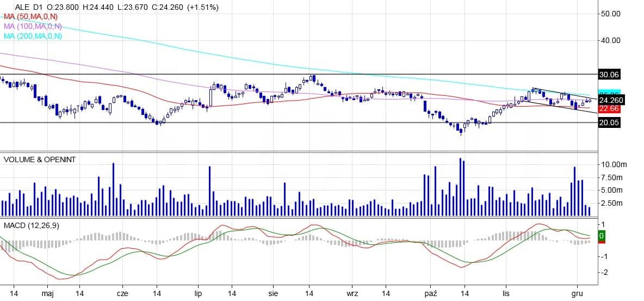The image size is (644, 301).
Task: Select the purple MA (100,MA,0,N) label
Action: (33, 26)
